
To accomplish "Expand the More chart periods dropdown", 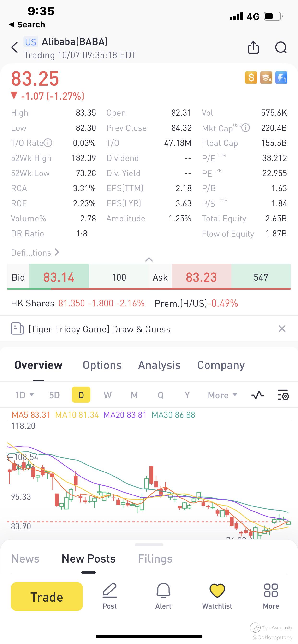I will (x=222, y=395).
